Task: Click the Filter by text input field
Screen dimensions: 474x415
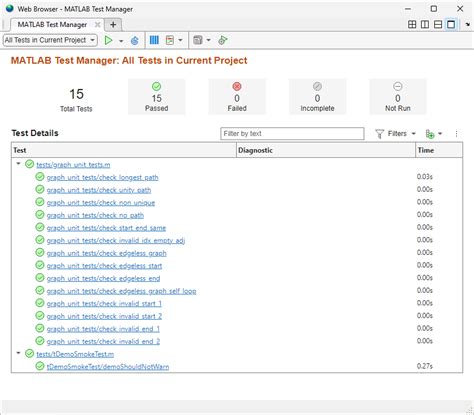Action: pyautogui.click(x=292, y=134)
